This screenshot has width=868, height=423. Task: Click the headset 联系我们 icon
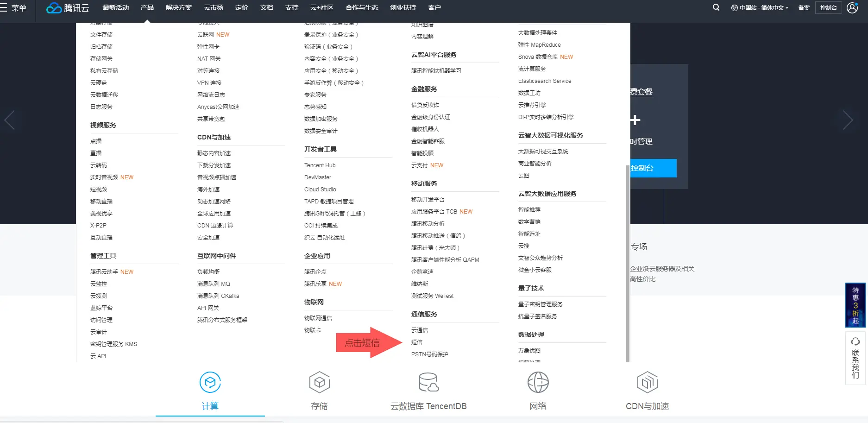click(855, 341)
